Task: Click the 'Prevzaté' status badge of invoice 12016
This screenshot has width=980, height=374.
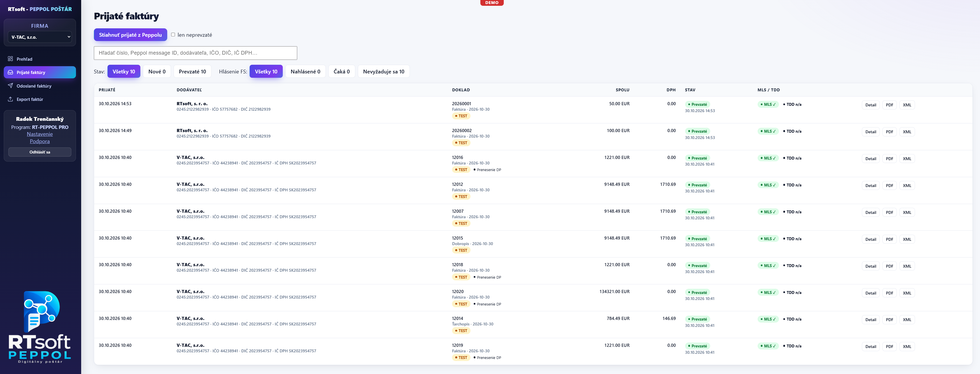Action: point(697,158)
